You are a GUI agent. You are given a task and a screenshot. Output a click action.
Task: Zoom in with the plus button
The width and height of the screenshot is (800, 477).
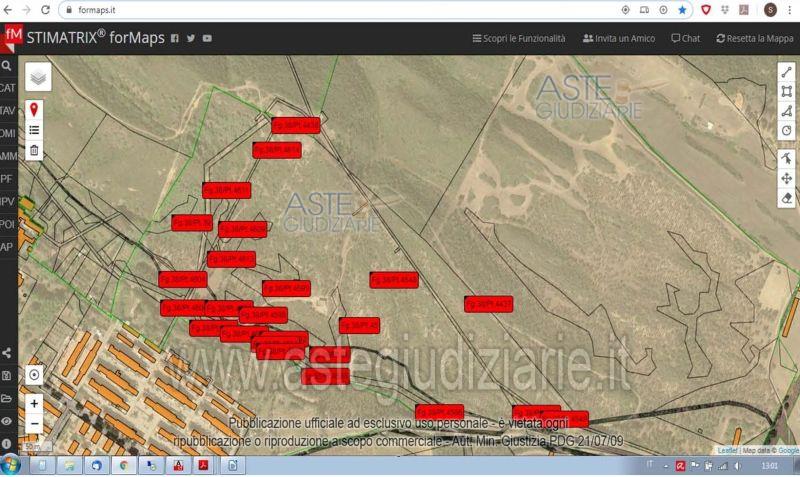click(x=34, y=404)
